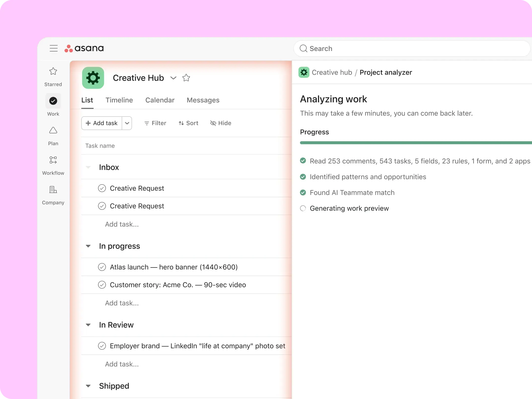Select Work in the sidebar
The height and width of the screenshot is (399, 532).
coord(53,105)
